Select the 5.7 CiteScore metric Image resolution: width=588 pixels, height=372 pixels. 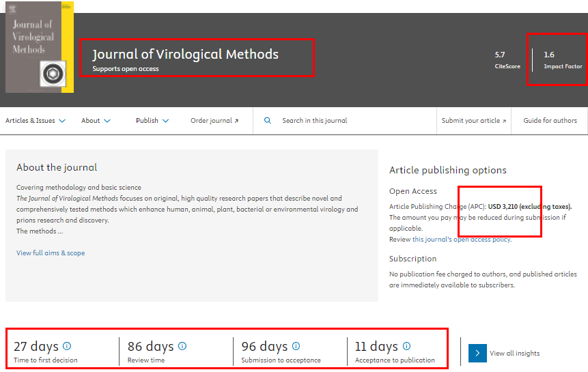tap(507, 60)
